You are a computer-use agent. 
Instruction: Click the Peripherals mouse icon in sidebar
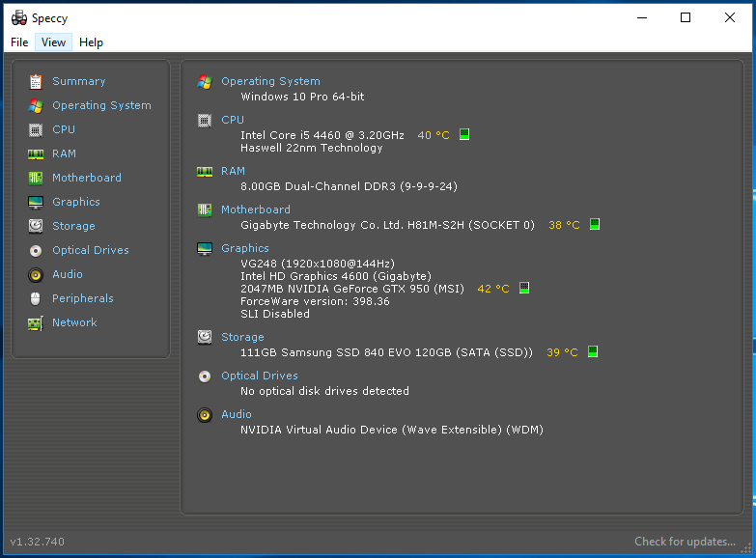point(36,299)
